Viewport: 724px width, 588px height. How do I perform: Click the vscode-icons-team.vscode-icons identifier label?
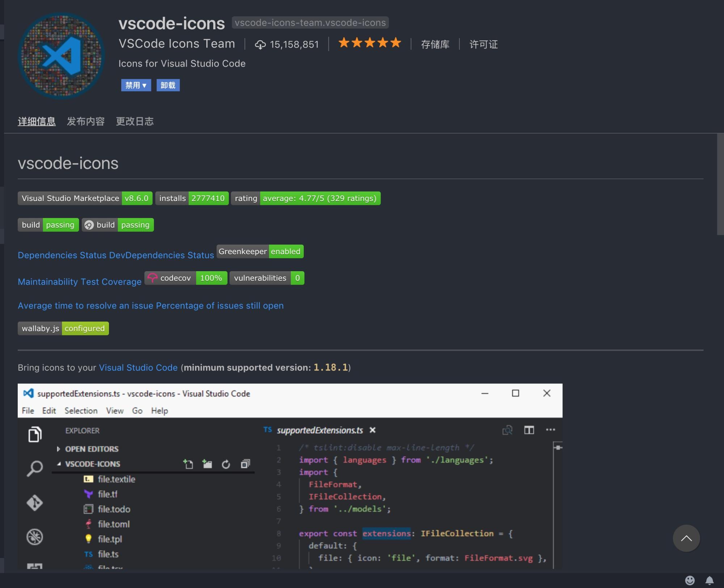click(x=310, y=22)
